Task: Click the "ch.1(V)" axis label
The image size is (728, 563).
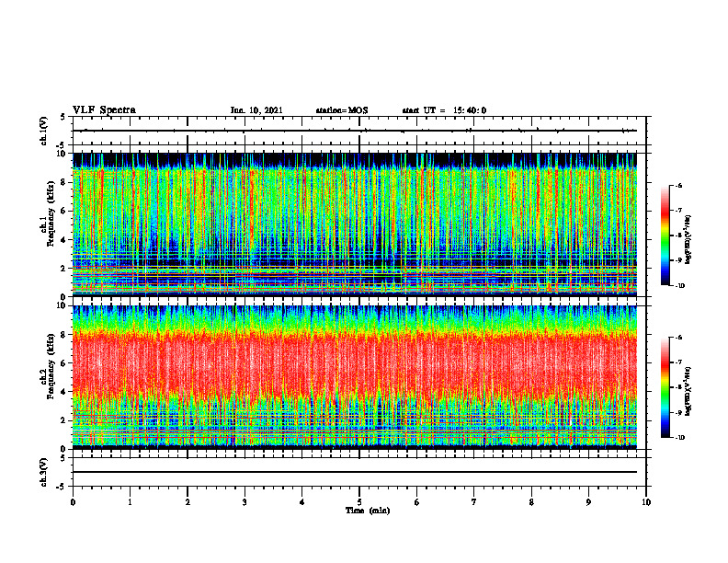Action: pos(44,131)
